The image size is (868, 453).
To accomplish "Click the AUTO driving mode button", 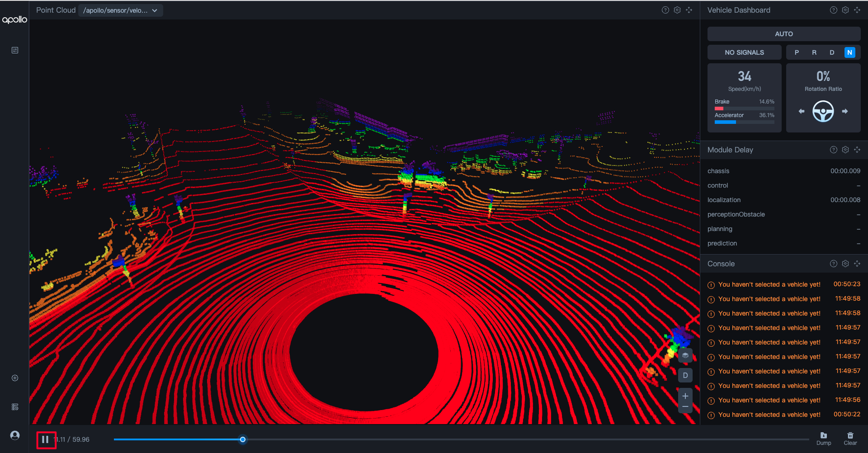I will point(783,34).
